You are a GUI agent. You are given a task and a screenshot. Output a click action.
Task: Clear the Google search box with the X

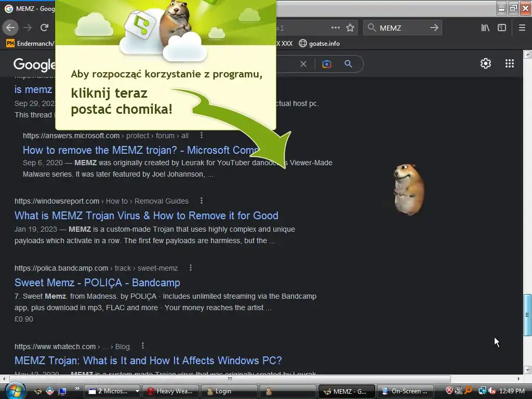coord(303,64)
